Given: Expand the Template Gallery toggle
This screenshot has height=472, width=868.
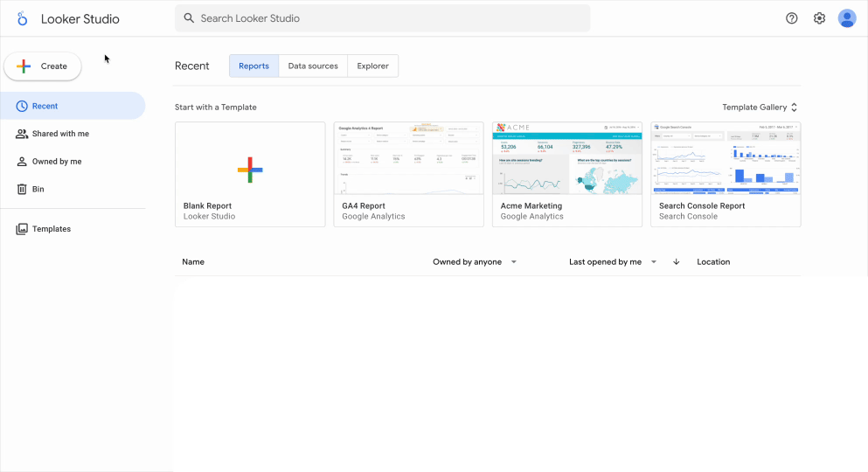Looking at the screenshot, I should pyautogui.click(x=794, y=108).
